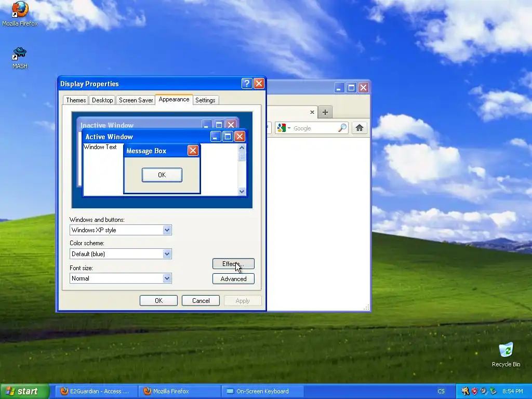Click preview scrollbar up arrow
This screenshot has height=399, width=532.
(x=242, y=148)
